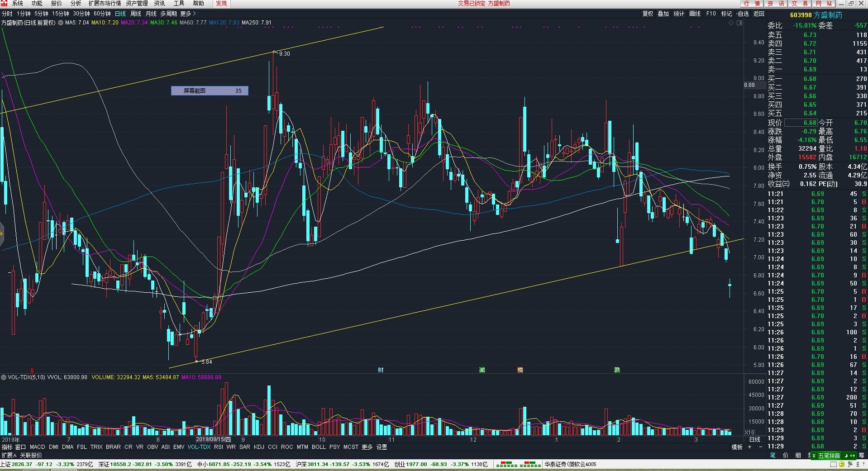Screen dimensions: 868x471
Task: Expand the VOL-TDX indicator dropdown circle
Action: tap(4, 377)
